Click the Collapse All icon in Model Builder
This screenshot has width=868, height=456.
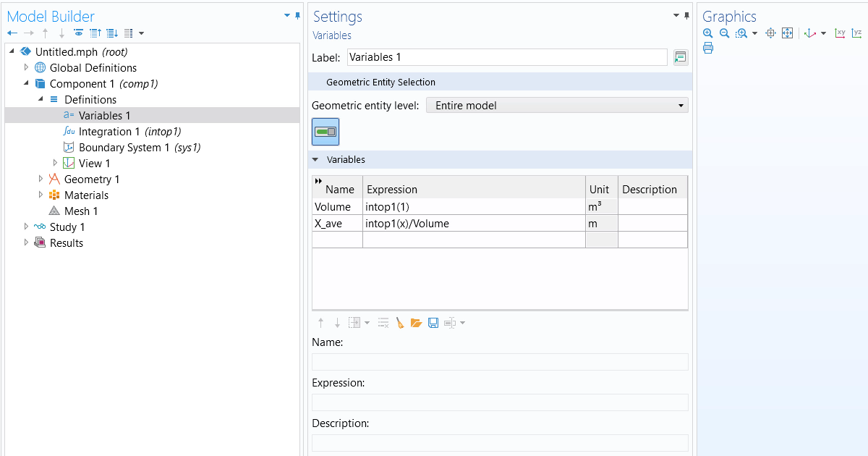pos(95,33)
